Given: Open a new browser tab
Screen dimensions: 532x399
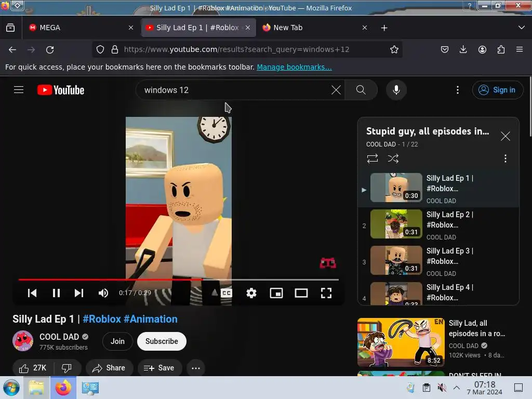Looking at the screenshot, I should [x=384, y=28].
